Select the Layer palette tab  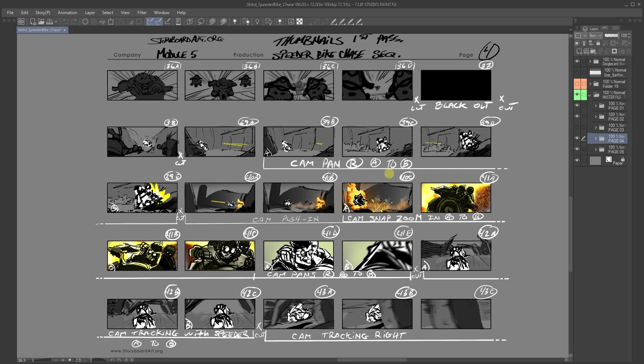tap(590, 29)
